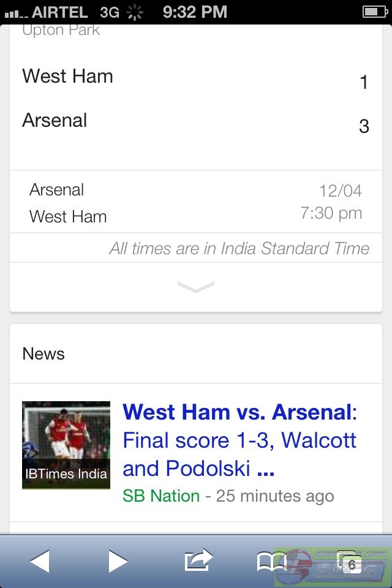
Task: Open the IBTimes India news thumbnail
Action: coord(66,445)
